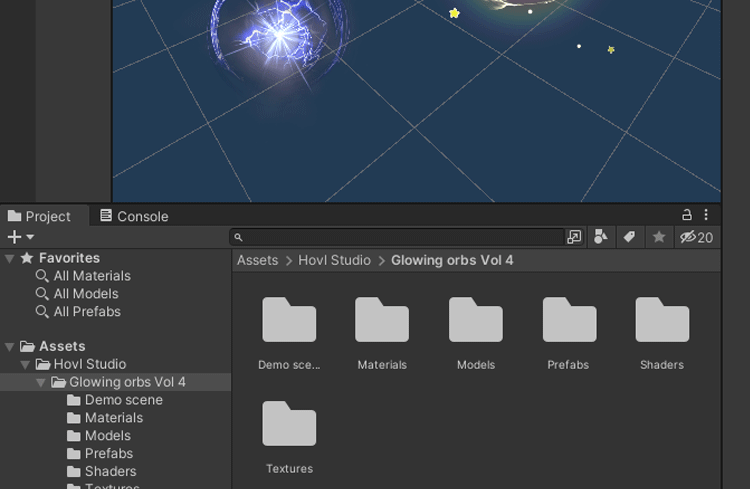Select All Materials saved search
Image resolution: width=750 pixels, height=502 pixels.
tap(92, 276)
